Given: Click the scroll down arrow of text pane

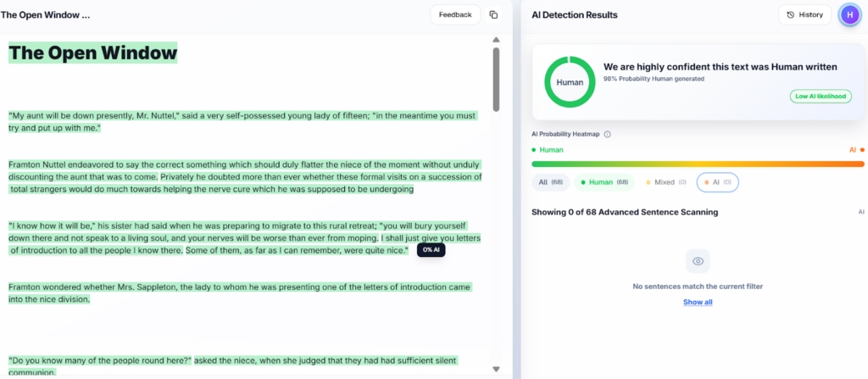Looking at the screenshot, I should click(496, 369).
